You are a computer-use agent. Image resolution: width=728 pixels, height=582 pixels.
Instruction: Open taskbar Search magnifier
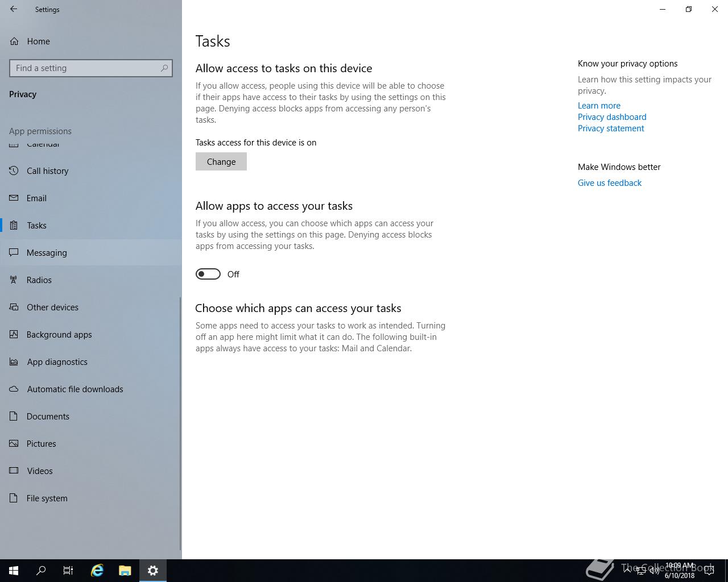[x=41, y=571]
